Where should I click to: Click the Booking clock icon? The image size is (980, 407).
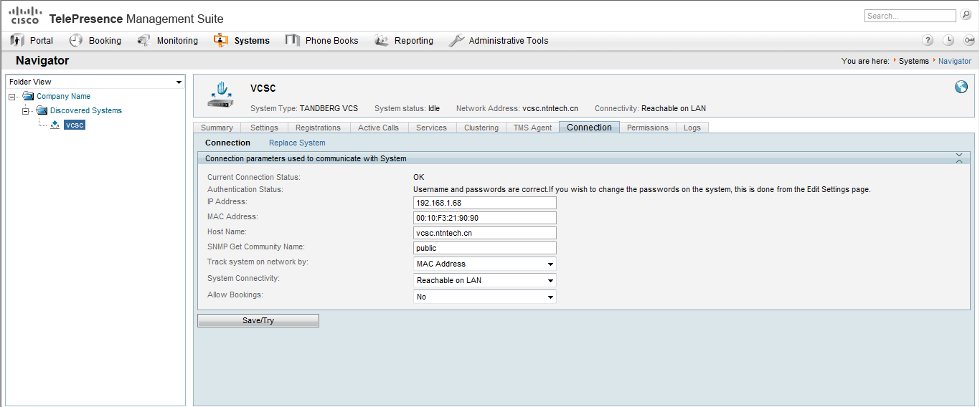[x=76, y=41]
